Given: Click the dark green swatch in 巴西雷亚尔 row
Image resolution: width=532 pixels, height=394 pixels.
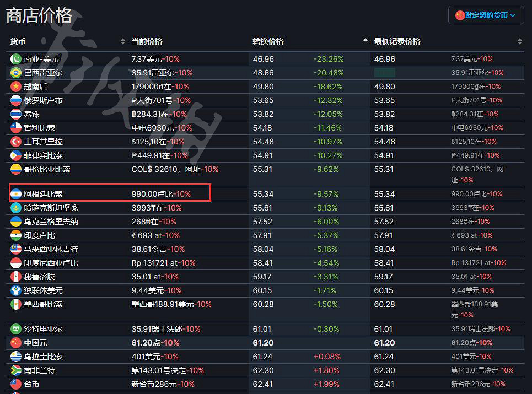Looking at the screenshot, I should tap(384, 73).
